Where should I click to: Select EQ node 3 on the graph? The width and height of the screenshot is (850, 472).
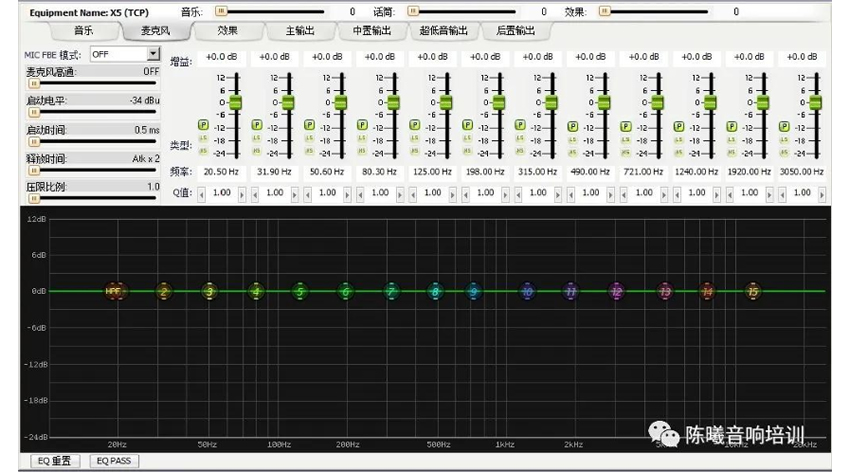click(x=209, y=292)
